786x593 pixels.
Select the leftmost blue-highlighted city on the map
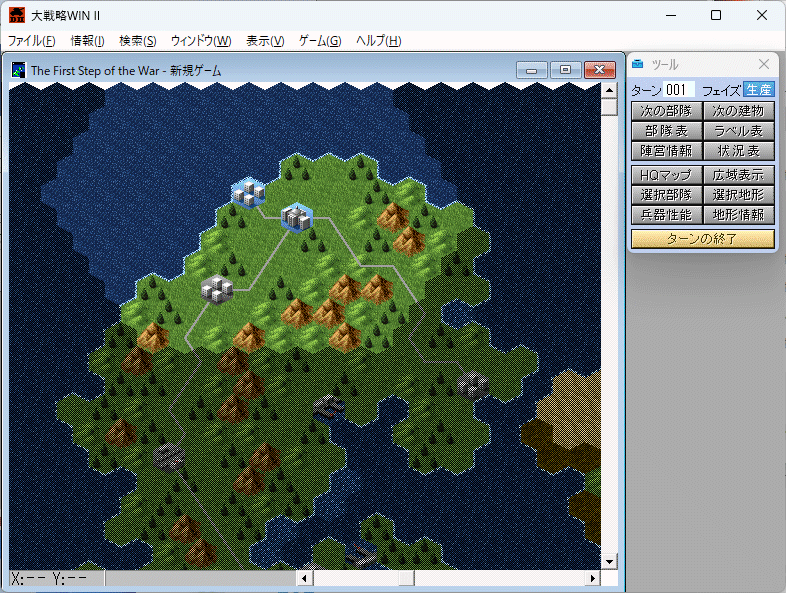coord(247,192)
